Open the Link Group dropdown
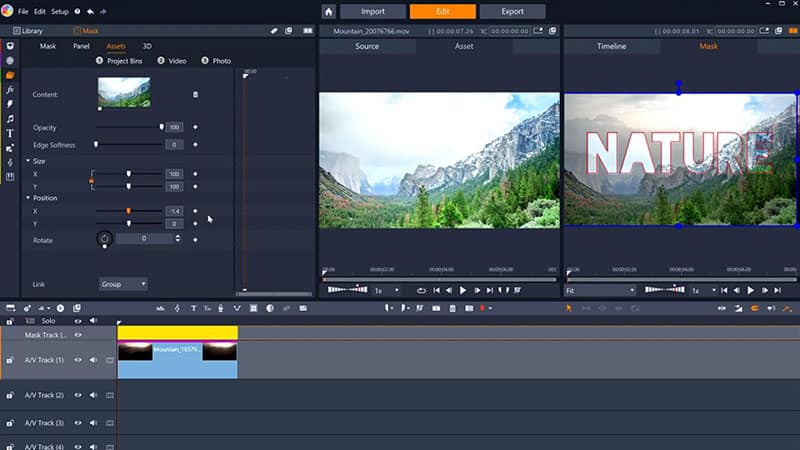This screenshot has height=450, width=800. coord(123,284)
